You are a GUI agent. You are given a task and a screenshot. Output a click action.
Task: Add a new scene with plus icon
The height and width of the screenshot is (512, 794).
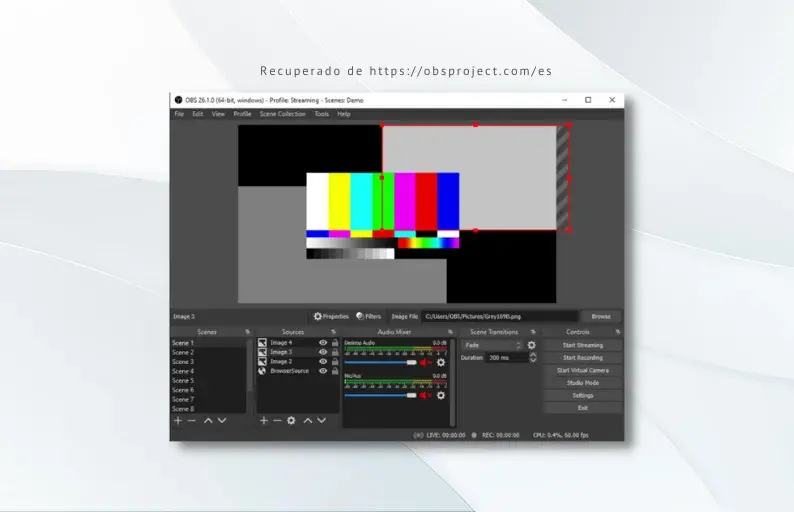[178, 420]
